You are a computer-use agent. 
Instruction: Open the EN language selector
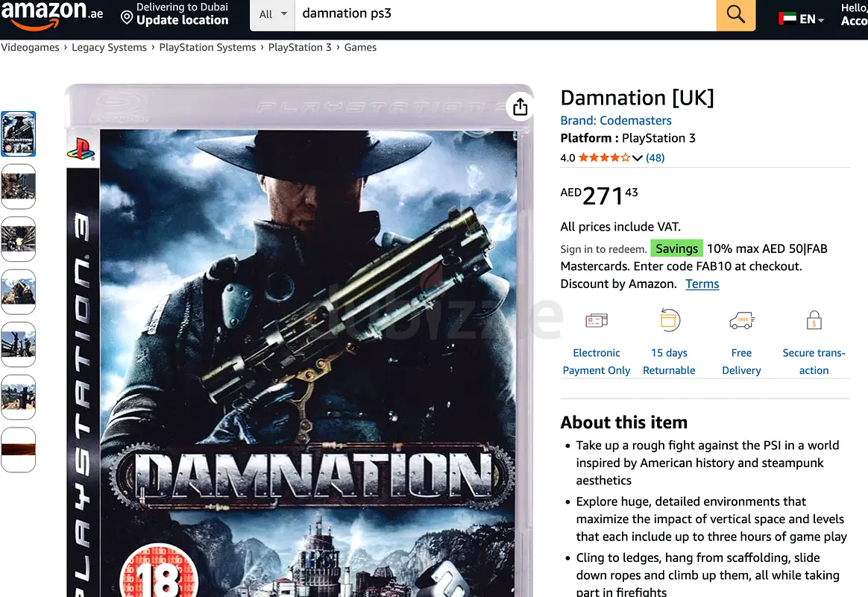click(802, 19)
